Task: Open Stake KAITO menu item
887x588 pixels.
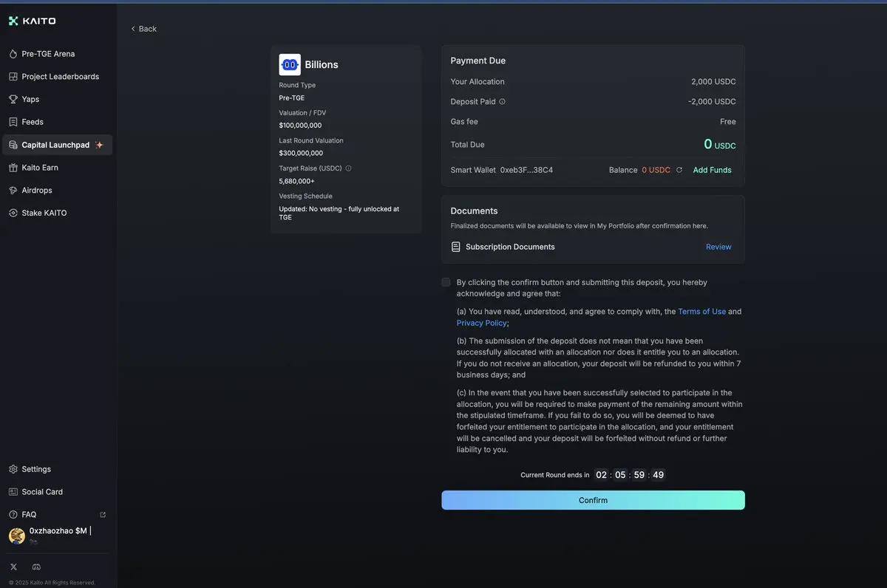Action: click(x=58, y=213)
